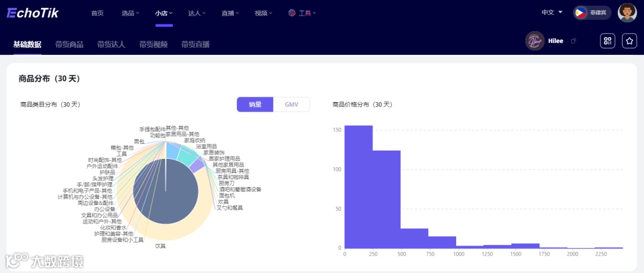Expand the 达人 navigation dropdown
Viewport: 644px width, 273px height.
197,13
